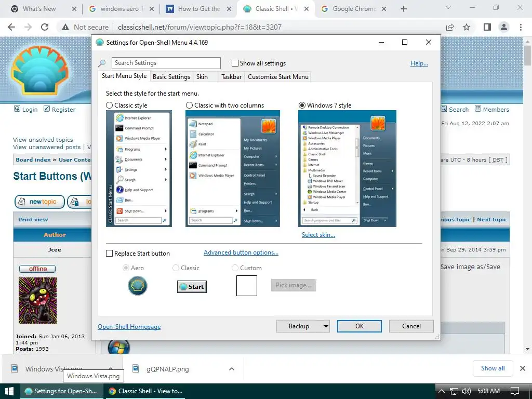Reload the page in Chrome
The height and width of the screenshot is (399, 532).
[45, 27]
